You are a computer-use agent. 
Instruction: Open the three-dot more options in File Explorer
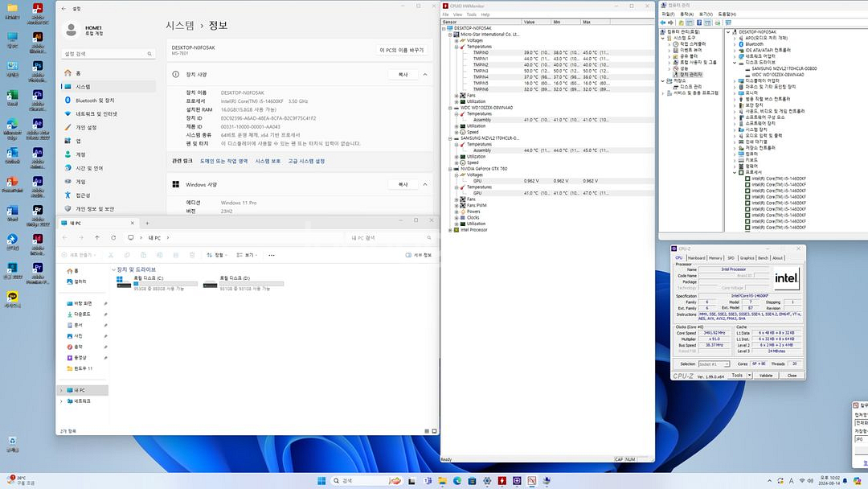[x=272, y=255]
